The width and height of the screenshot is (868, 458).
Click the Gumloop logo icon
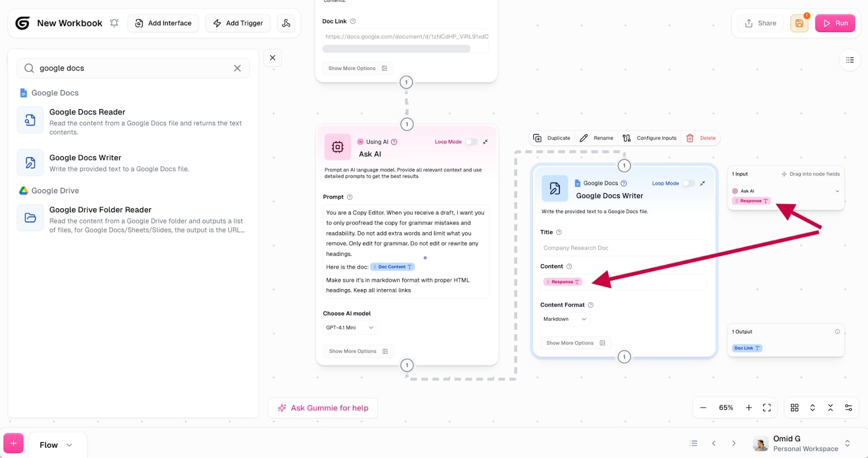click(22, 23)
